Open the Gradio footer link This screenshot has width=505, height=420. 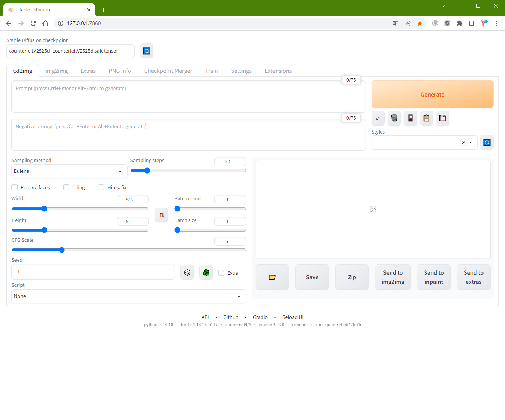(260, 317)
